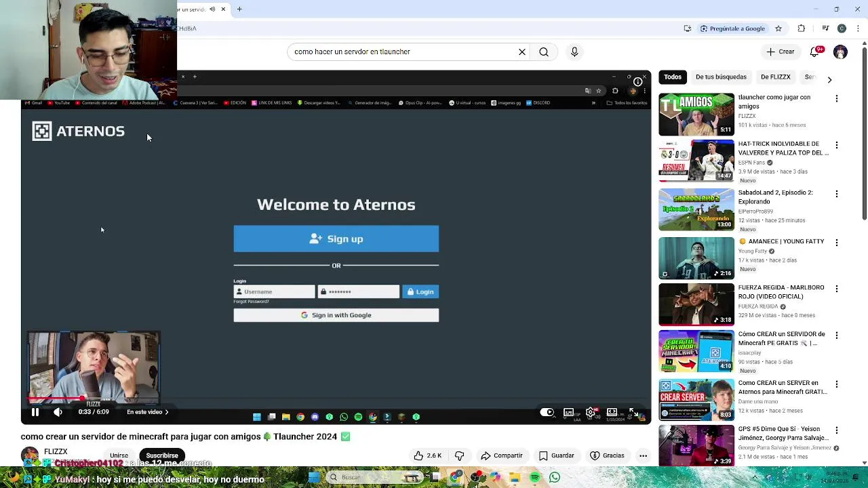Open options for the HAT-TRICK Valverde video

[x=836, y=145]
